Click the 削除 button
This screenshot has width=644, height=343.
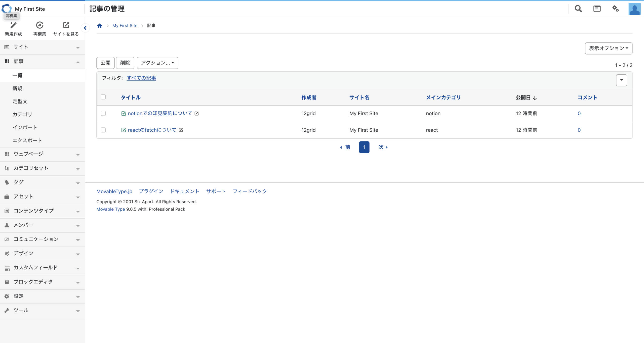(x=125, y=63)
